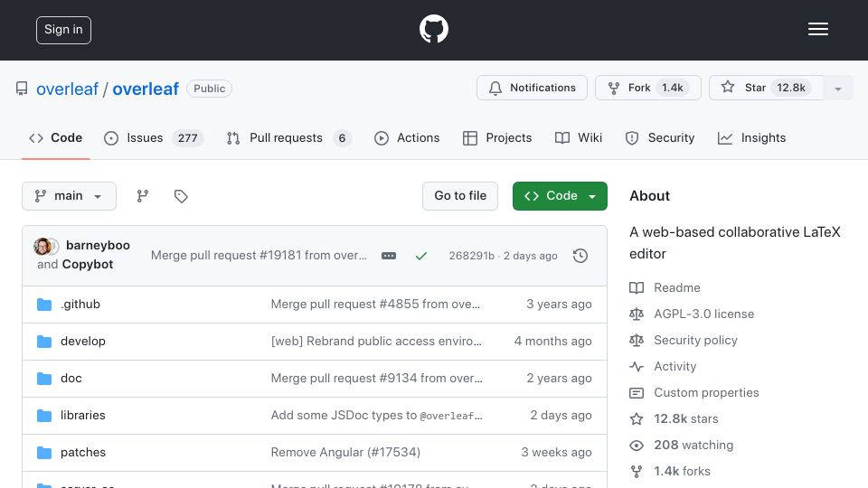
Task: Open commit history clock icon
Action: click(x=580, y=256)
